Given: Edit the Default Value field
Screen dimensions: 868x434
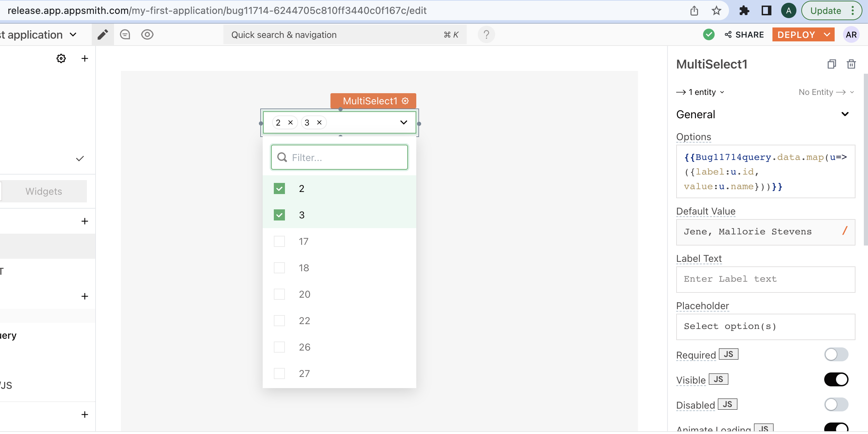Looking at the screenshot, I should click(765, 232).
